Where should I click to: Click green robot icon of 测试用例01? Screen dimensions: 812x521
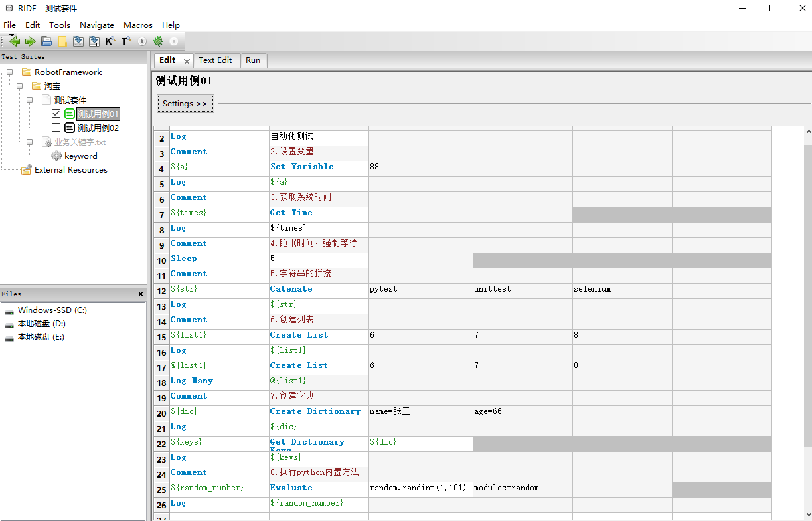click(x=70, y=114)
